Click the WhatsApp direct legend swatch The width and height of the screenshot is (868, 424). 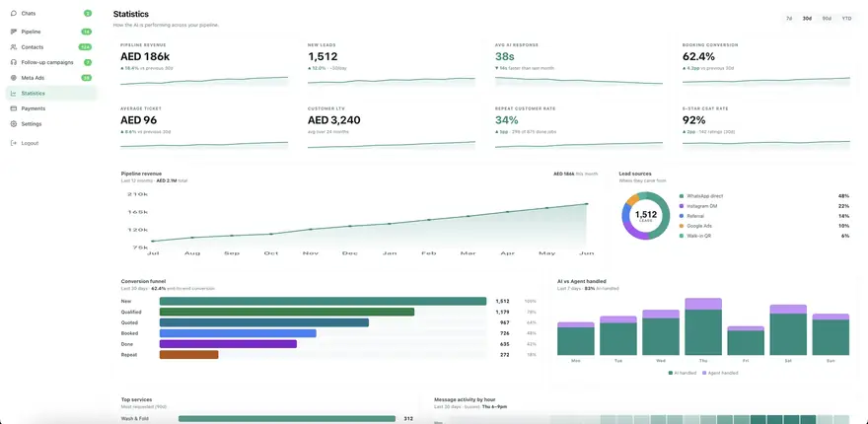(681, 196)
